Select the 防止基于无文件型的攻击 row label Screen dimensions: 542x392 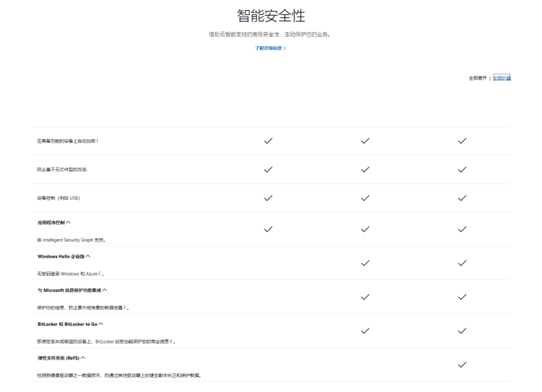click(62, 170)
